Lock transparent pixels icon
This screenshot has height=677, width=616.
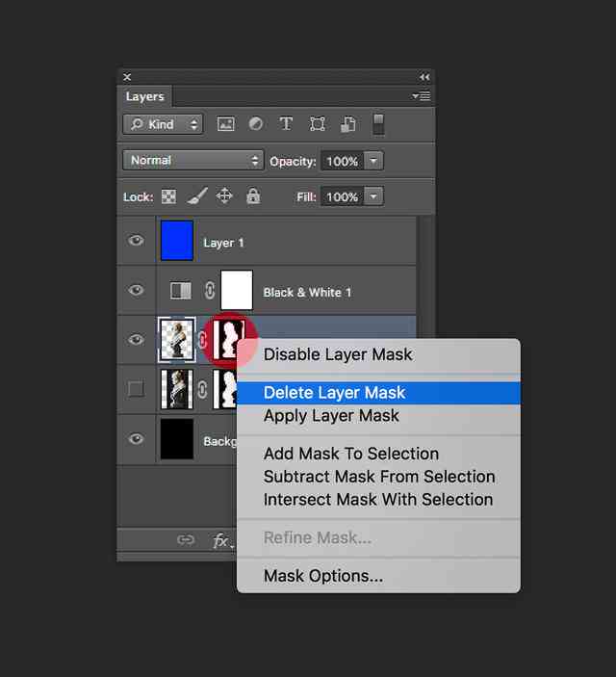pos(168,196)
